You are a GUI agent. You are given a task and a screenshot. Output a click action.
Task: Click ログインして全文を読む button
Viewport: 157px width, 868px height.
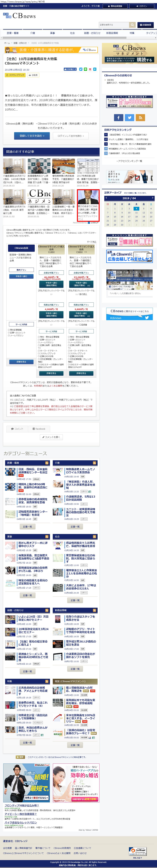(x=71, y=136)
